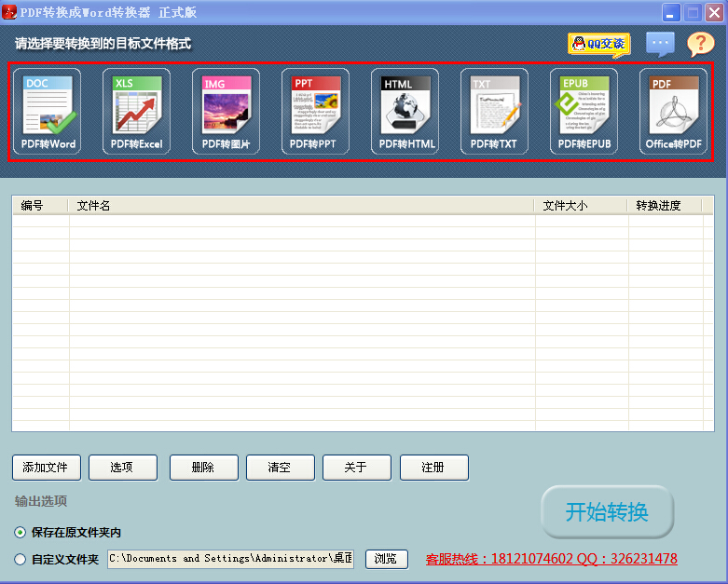Clear the list with 清空
The image size is (728, 584).
tap(281, 468)
